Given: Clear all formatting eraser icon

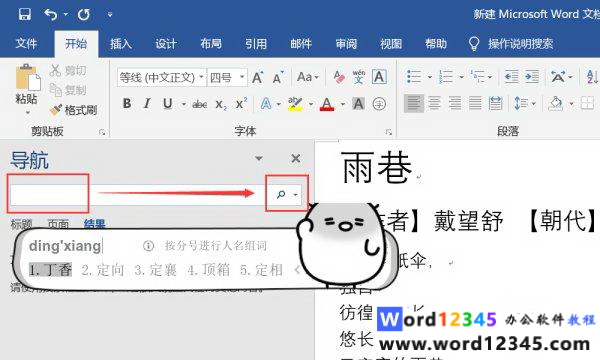Looking at the screenshot, I should (339, 77).
